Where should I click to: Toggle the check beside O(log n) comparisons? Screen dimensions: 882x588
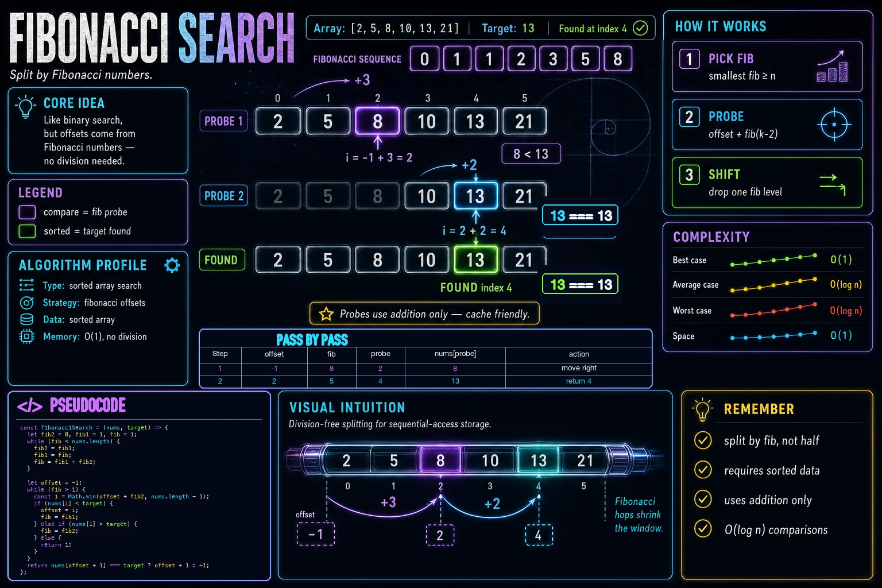click(703, 528)
